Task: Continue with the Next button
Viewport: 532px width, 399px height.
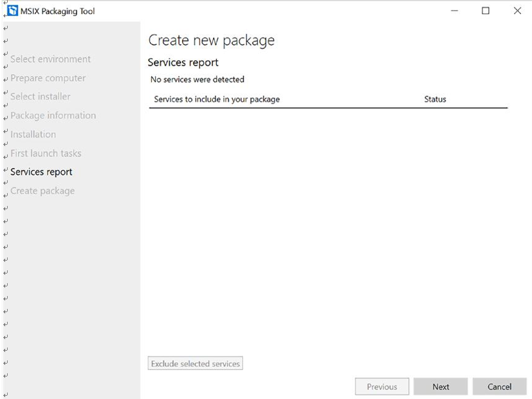Action: tap(441, 387)
